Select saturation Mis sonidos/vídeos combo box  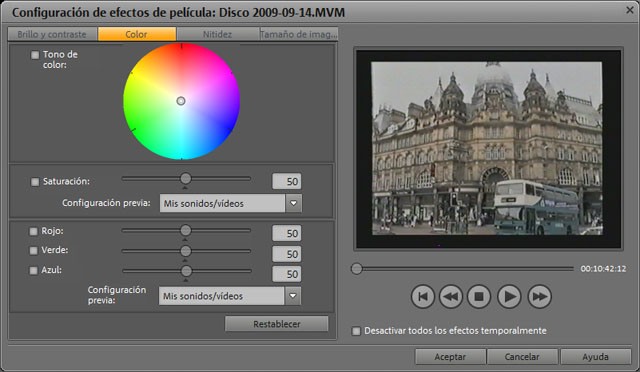pos(231,203)
